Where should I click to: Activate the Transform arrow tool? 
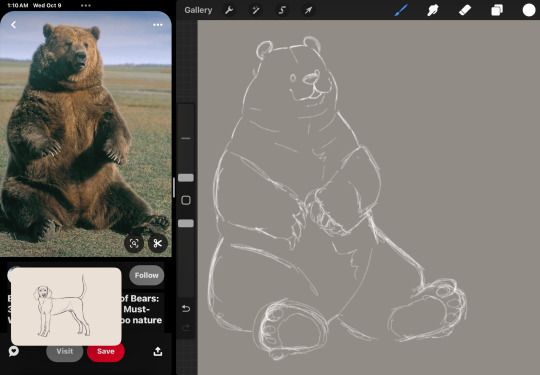308,10
